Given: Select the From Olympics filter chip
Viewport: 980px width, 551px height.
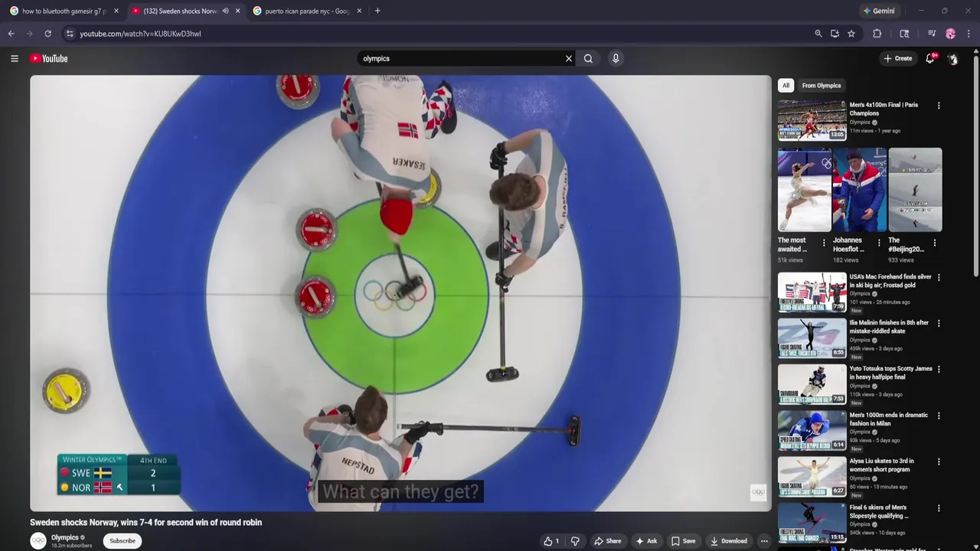Looking at the screenshot, I should click(822, 86).
